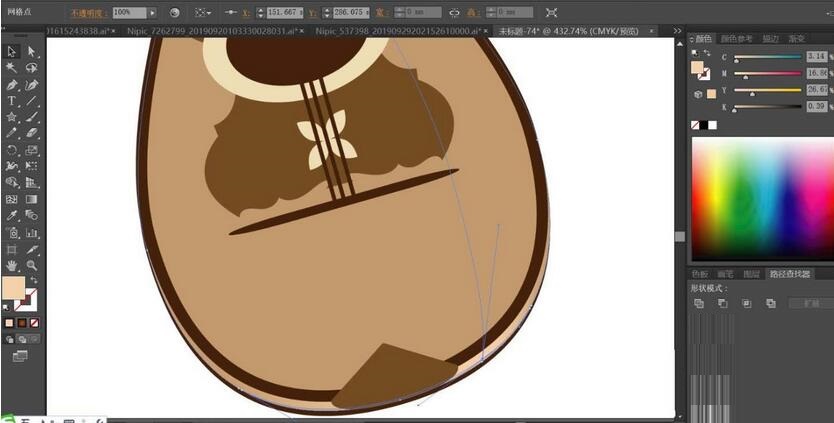Select the Star shape tool
The image size is (834, 423).
coord(12,117)
